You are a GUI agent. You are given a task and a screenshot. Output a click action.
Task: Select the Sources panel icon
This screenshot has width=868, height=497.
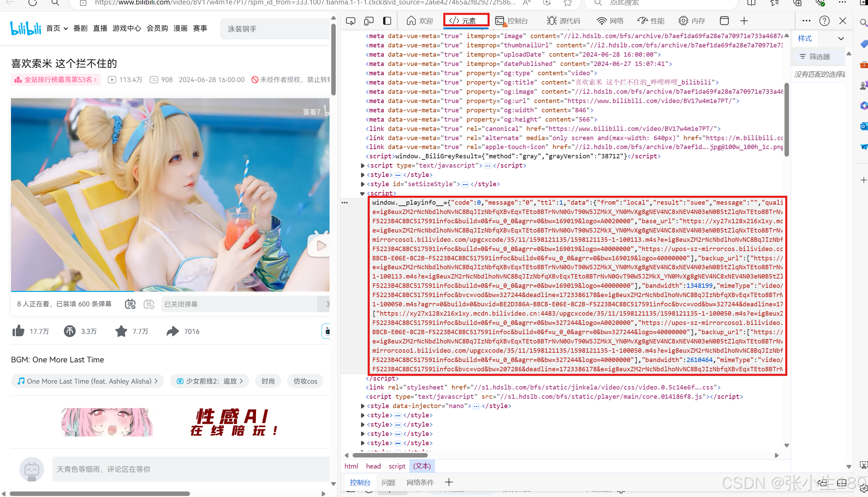(x=550, y=20)
